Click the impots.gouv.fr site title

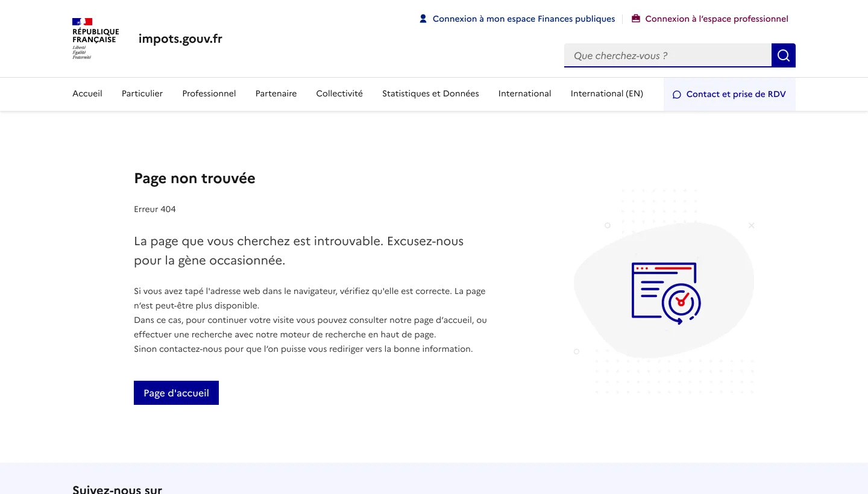[x=180, y=39]
